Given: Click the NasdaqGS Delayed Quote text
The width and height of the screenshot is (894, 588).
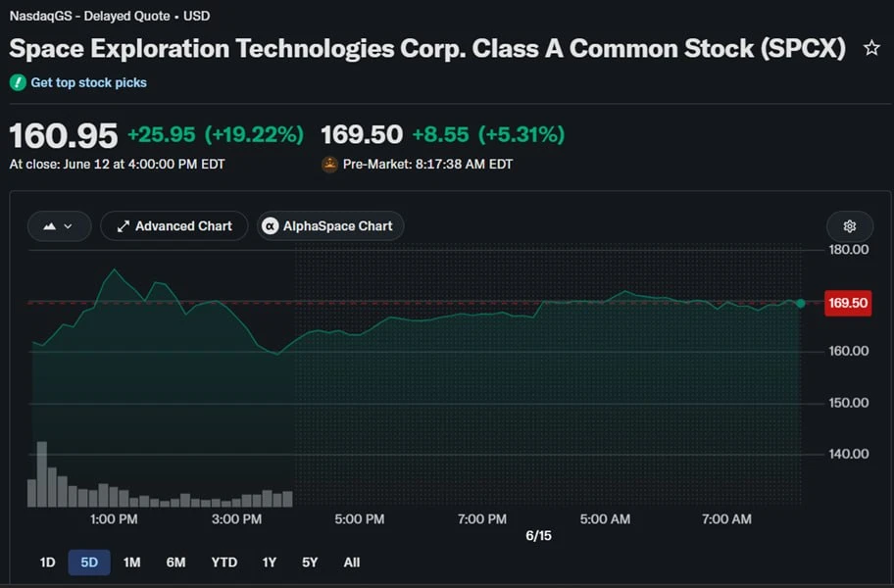Looking at the screenshot, I should coord(110,16).
